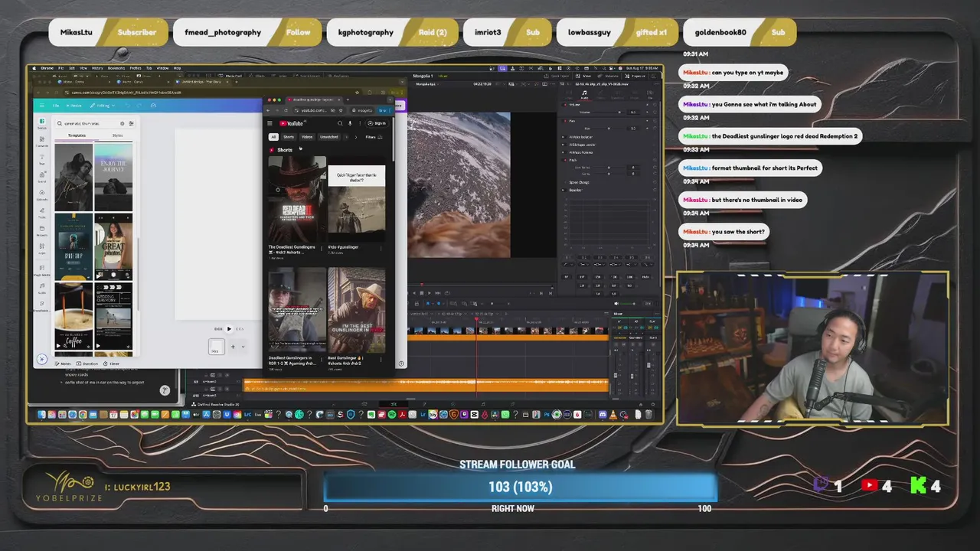Adjust the Volume slider in DaVinci inspector

(x=619, y=112)
